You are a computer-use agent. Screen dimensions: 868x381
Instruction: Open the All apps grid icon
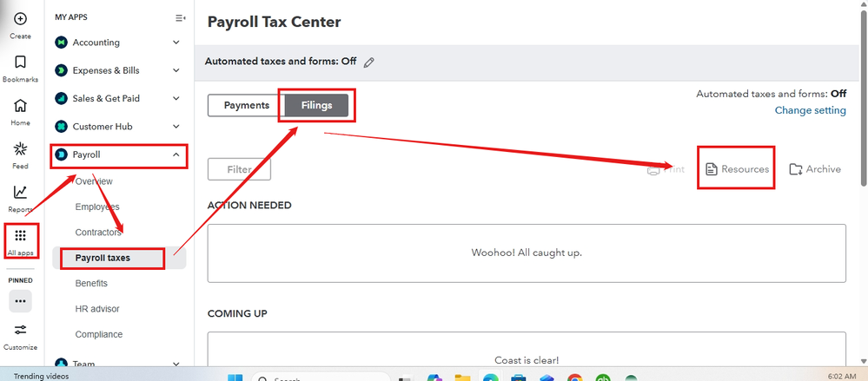(21, 236)
